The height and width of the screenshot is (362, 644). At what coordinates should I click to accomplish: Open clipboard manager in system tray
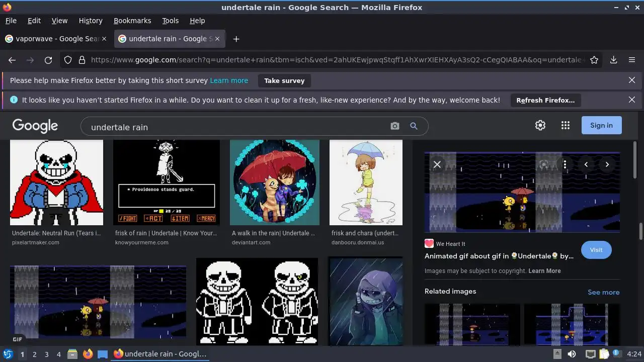click(x=604, y=354)
